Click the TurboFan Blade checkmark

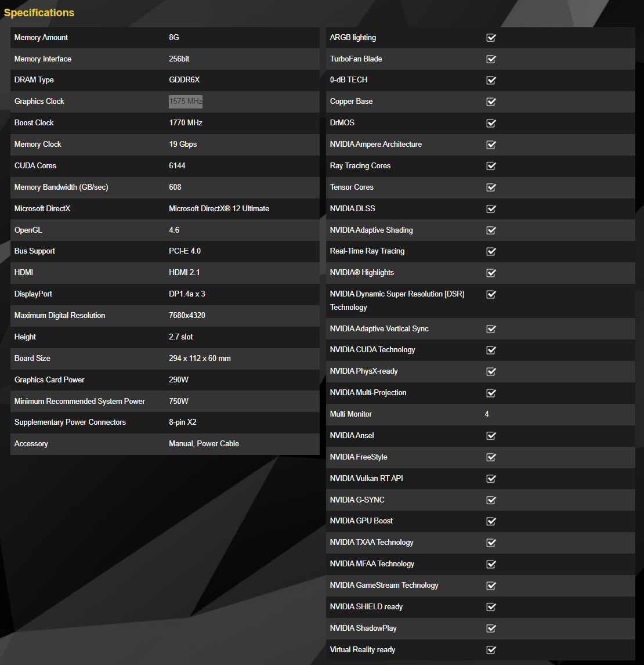[491, 59]
